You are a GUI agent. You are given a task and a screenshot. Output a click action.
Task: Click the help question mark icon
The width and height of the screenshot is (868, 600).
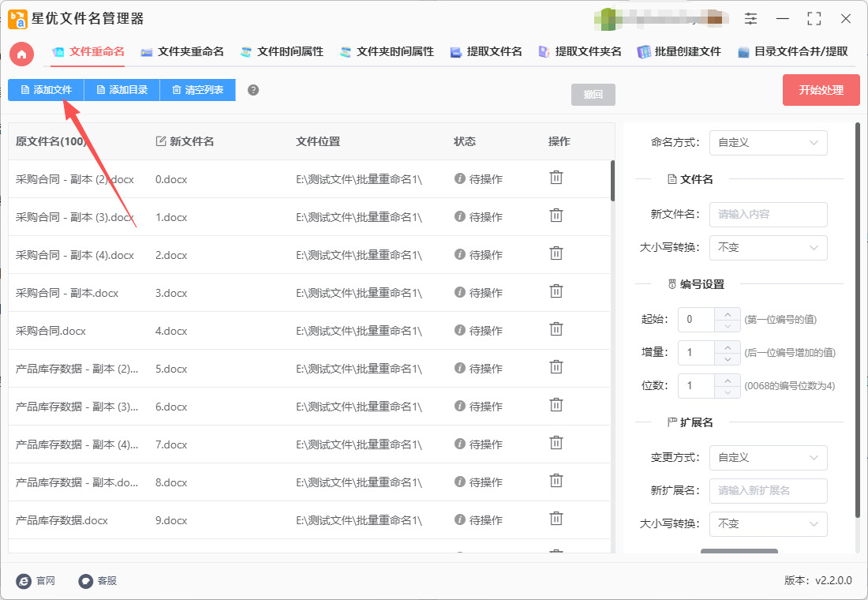coord(253,90)
